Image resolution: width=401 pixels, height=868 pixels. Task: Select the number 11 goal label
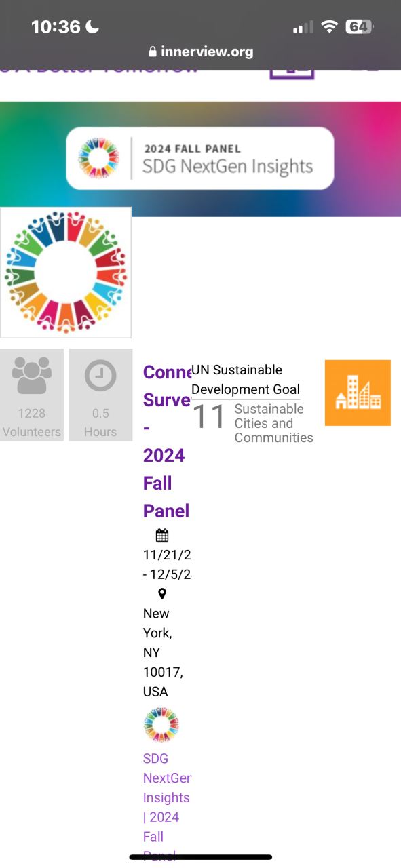point(209,417)
